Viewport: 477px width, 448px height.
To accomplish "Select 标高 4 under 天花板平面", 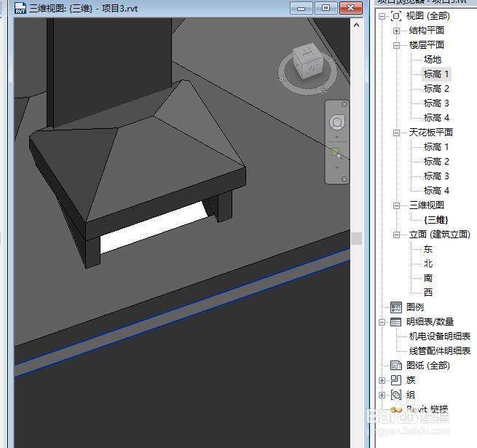I will [x=436, y=191].
